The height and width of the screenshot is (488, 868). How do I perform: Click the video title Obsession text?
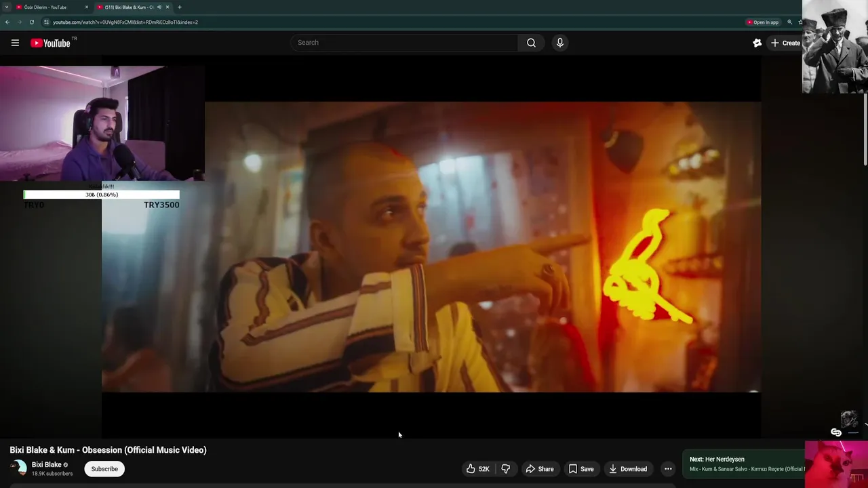click(x=108, y=450)
